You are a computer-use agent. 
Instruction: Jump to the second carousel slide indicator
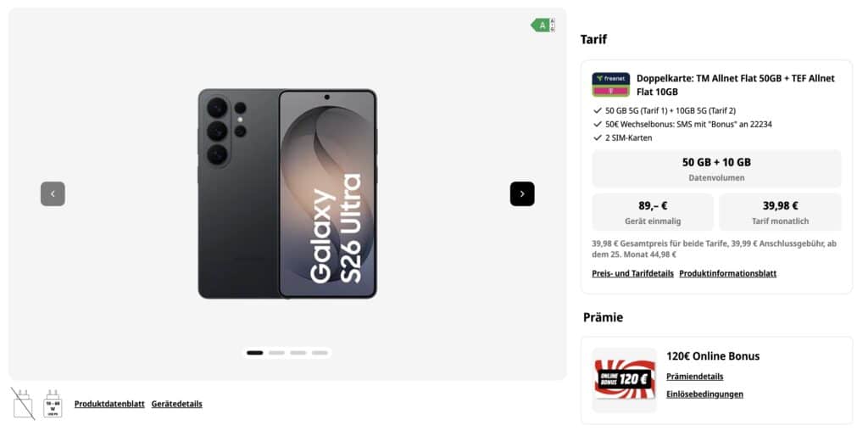point(276,353)
